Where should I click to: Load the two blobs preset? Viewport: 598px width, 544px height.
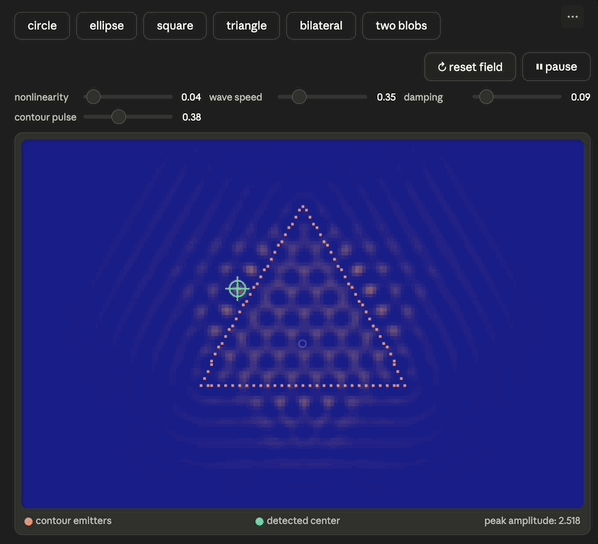(x=401, y=26)
